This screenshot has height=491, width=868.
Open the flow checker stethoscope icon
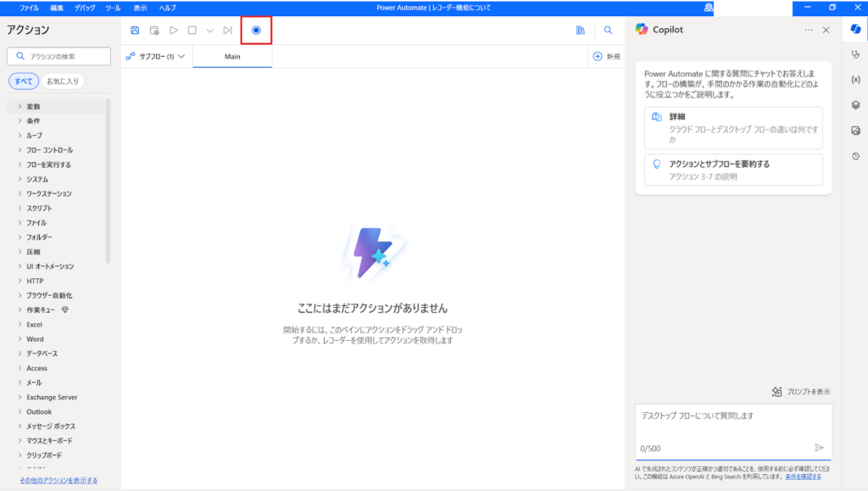(x=855, y=54)
